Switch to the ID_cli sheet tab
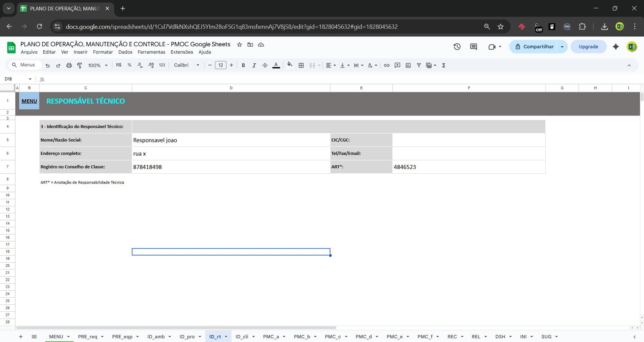This screenshot has width=644, height=342. coord(242,337)
